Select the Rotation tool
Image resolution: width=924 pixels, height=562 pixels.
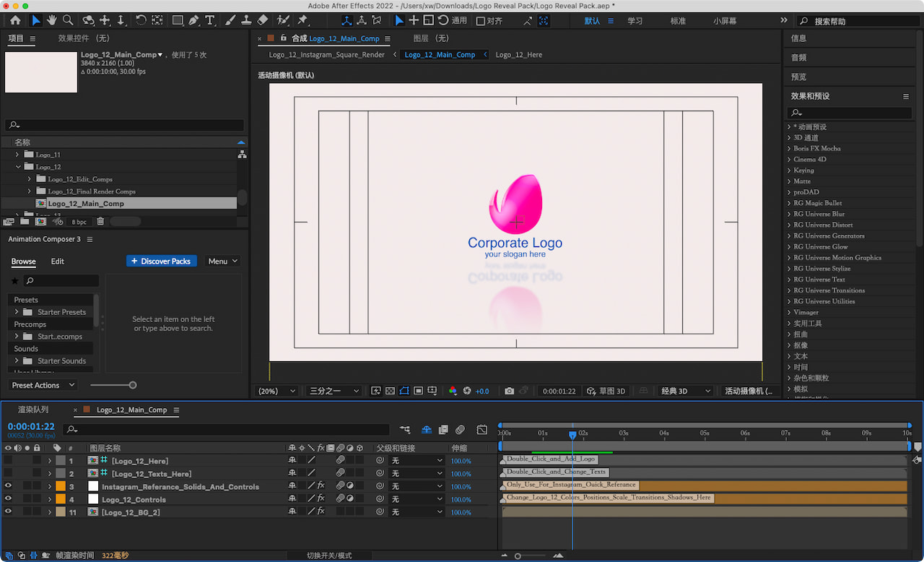click(141, 20)
